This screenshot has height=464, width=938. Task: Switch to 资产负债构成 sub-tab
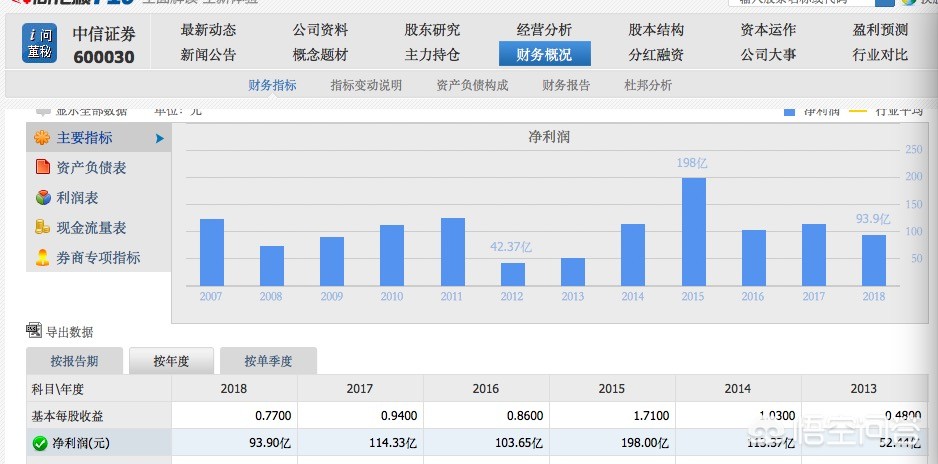[x=472, y=85]
